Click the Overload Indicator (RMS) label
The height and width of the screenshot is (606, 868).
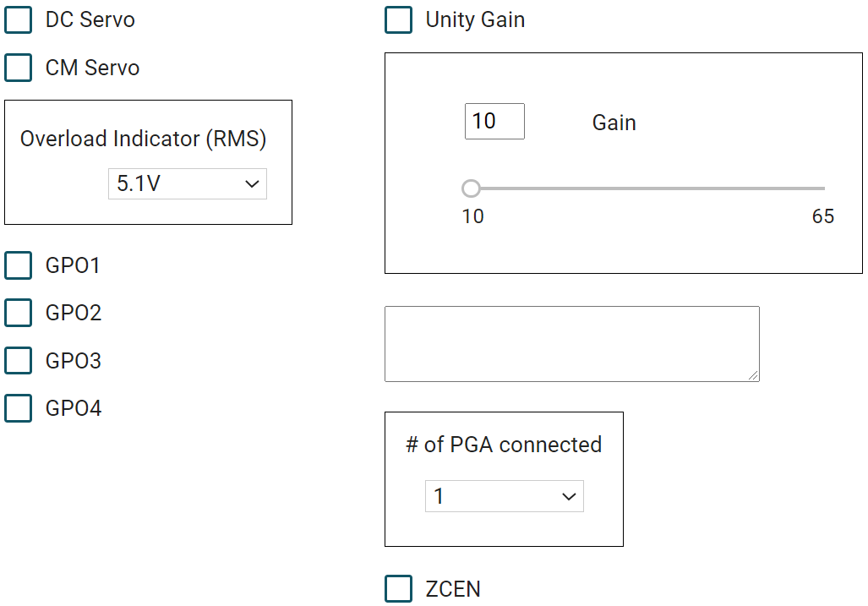143,139
